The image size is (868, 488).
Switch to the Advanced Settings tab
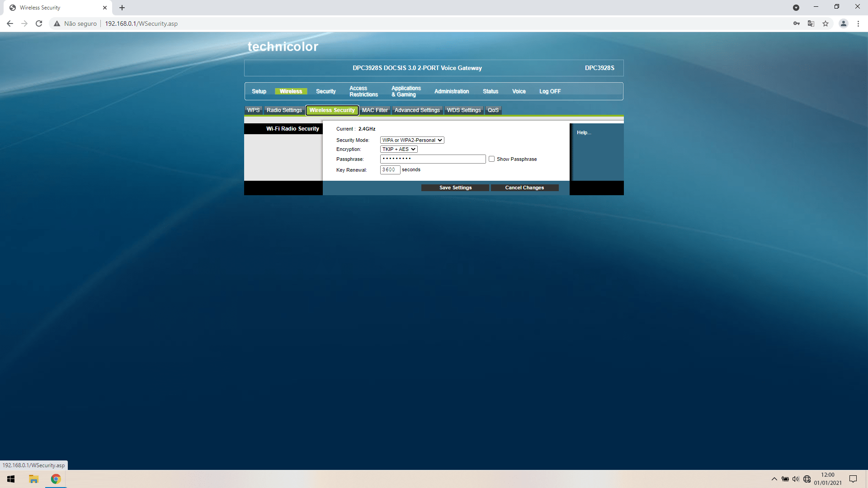pos(417,110)
